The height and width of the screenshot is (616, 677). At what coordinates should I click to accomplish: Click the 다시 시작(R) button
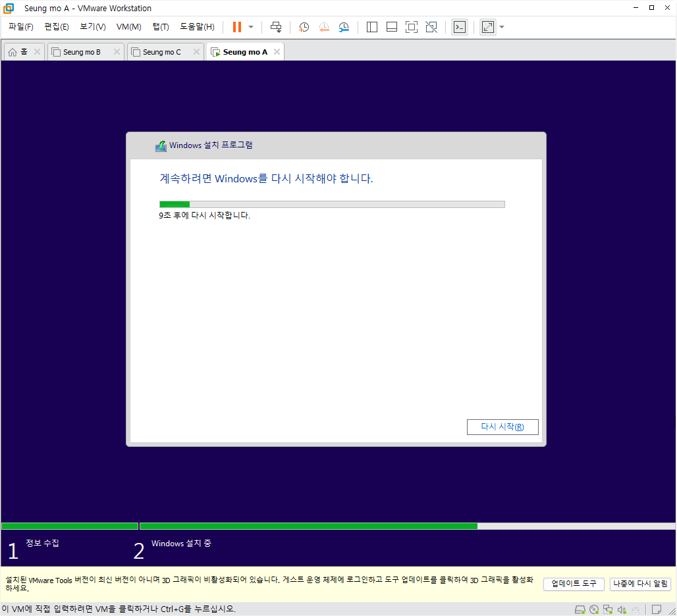click(502, 426)
